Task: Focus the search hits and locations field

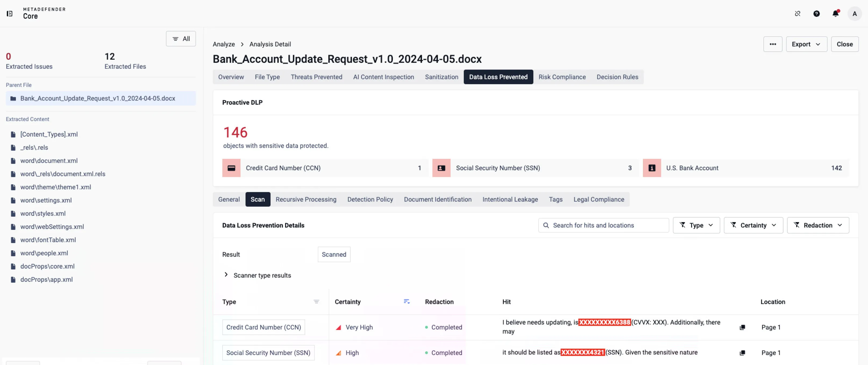Action: (x=603, y=225)
